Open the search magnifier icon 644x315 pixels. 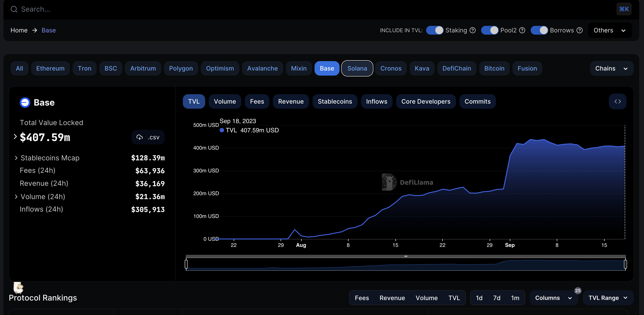(x=14, y=9)
